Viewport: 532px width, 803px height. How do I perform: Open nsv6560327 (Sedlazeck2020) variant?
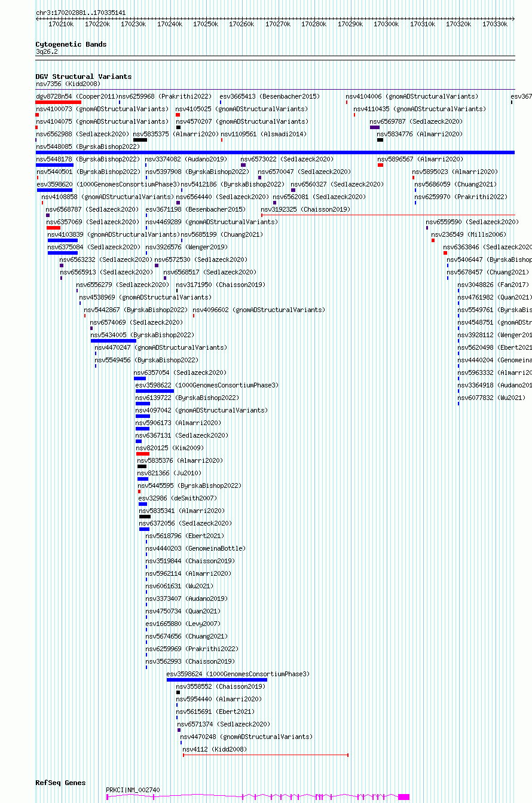tap(337, 184)
